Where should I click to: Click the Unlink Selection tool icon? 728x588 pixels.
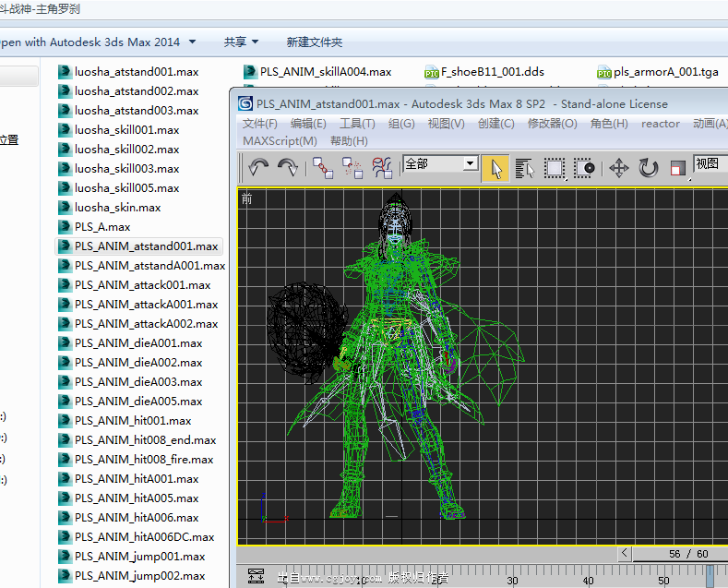352,167
